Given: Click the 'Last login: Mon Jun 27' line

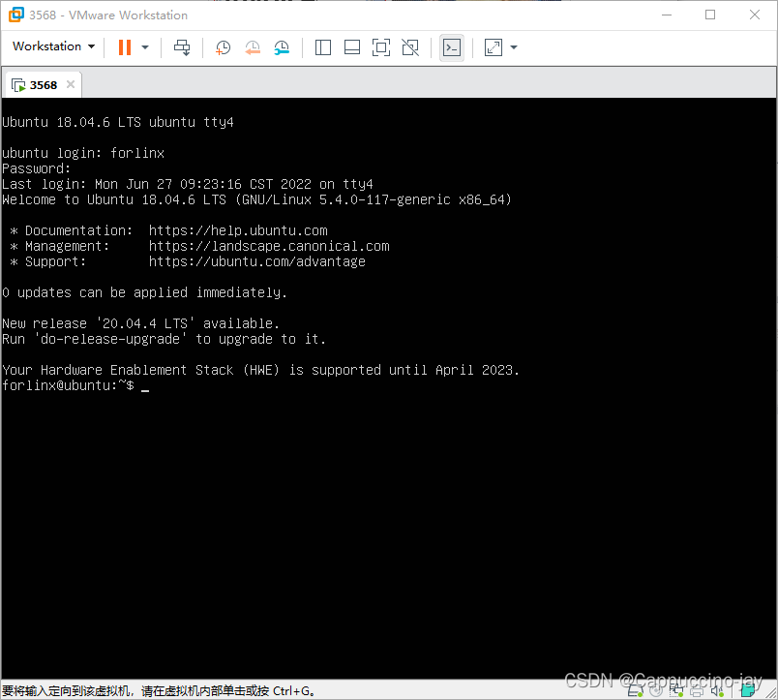Looking at the screenshot, I should click(x=188, y=184).
